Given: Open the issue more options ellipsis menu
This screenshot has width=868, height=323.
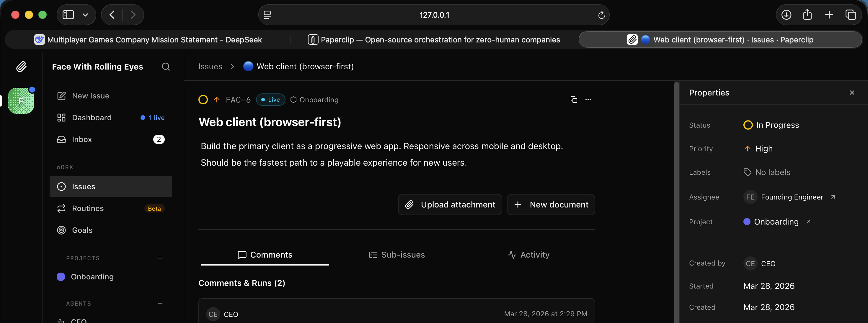Looking at the screenshot, I should 588,100.
